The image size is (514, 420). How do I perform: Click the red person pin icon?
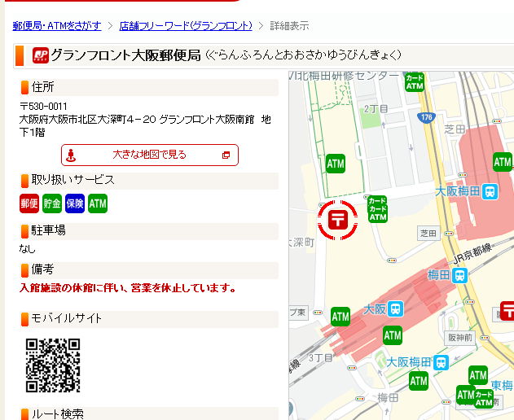click(71, 155)
